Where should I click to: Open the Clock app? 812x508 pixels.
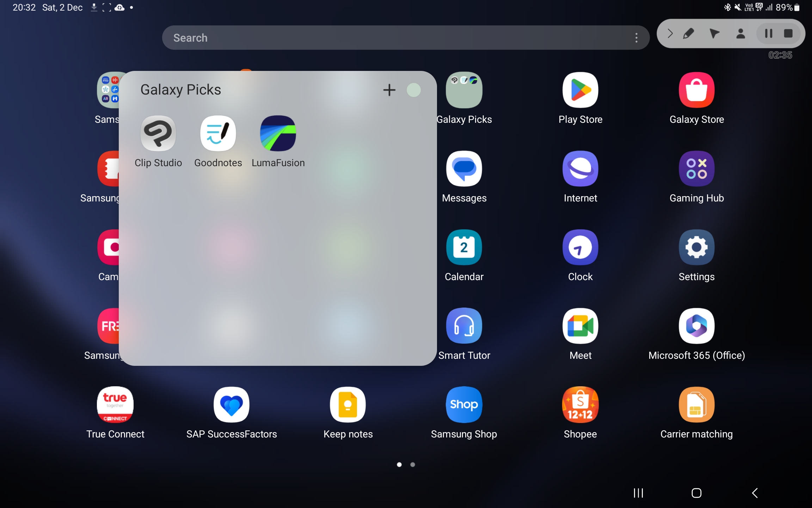(x=580, y=247)
